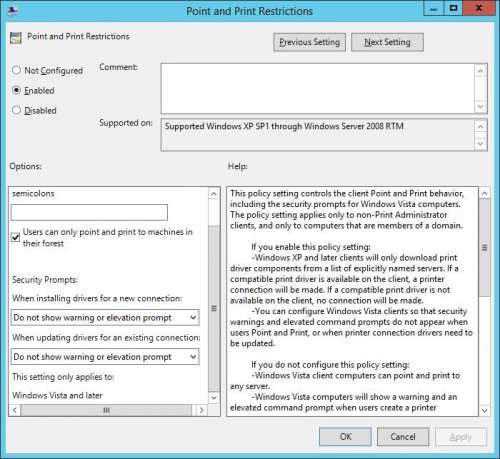500x459 pixels.
Task: Click the OK button
Action: (345, 437)
